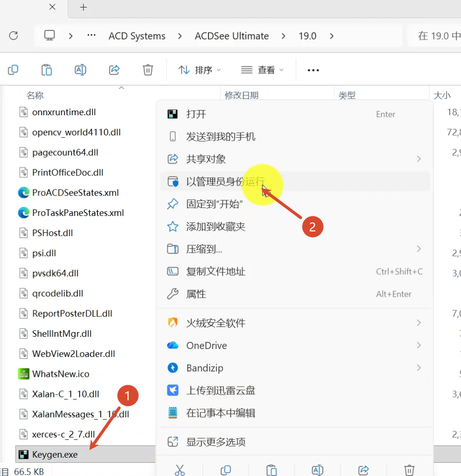Click the Paste icon in the context menu bottom bar
Screen dimensions: 461x476
pos(271,470)
